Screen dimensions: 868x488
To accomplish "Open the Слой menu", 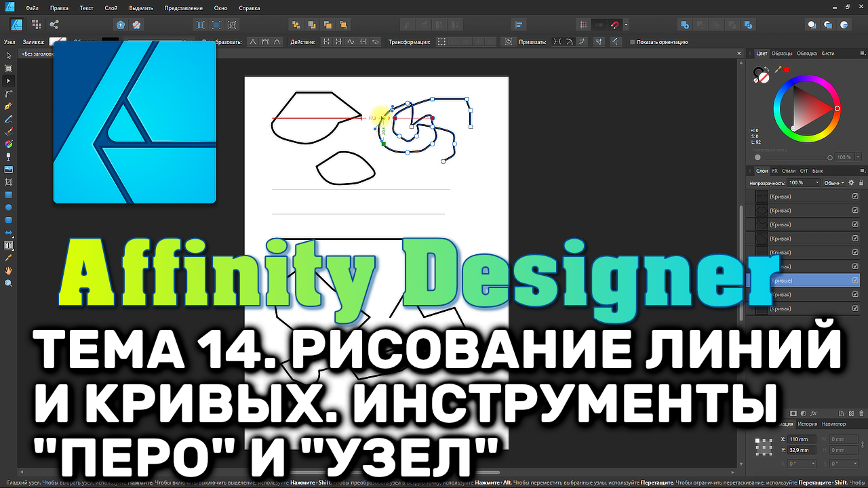I will pyautogui.click(x=111, y=9).
